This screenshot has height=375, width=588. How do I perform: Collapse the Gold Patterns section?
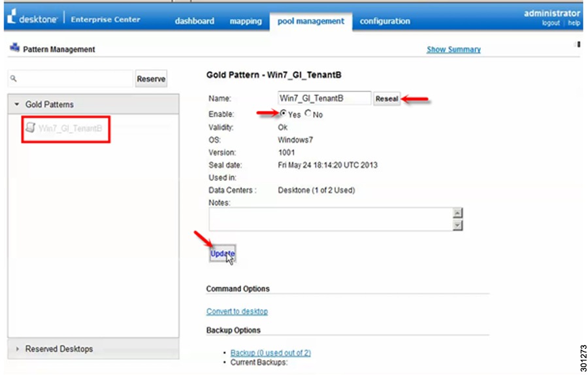(16, 105)
